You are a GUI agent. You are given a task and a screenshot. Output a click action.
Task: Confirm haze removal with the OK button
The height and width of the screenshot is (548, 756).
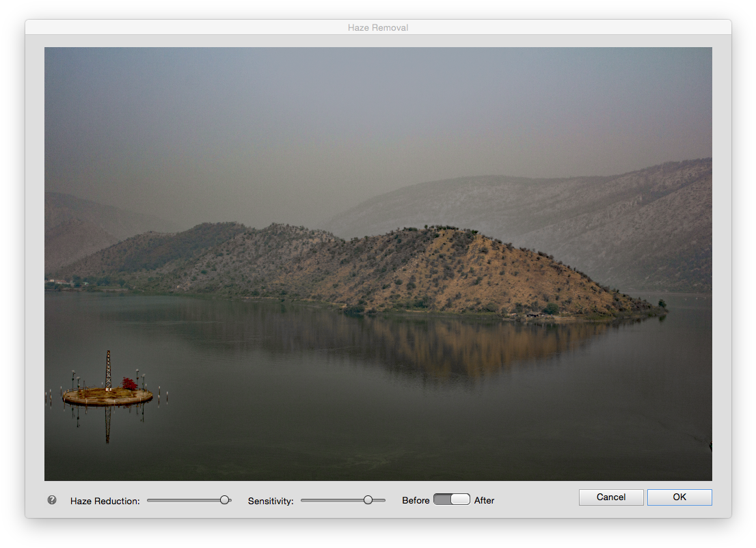click(679, 497)
